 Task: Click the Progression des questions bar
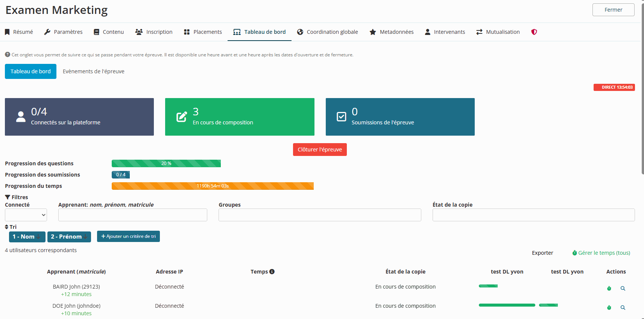coord(166,163)
